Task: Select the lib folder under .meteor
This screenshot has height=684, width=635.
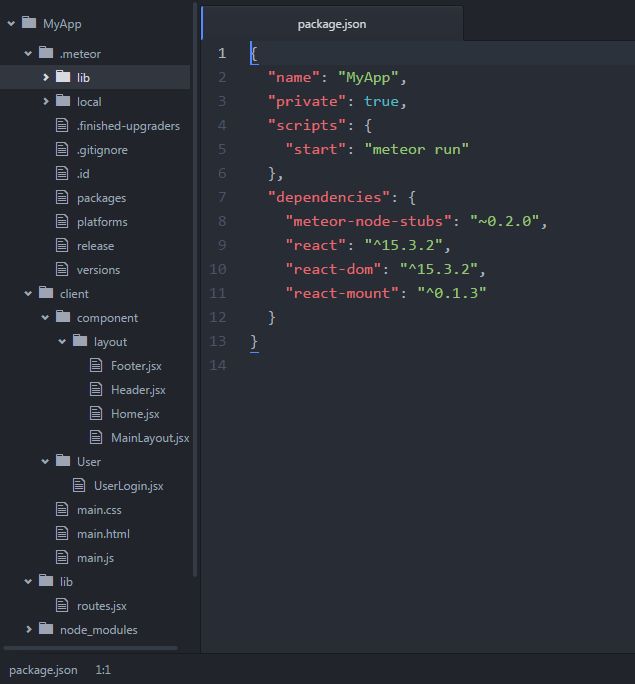Action: [x=95, y=78]
